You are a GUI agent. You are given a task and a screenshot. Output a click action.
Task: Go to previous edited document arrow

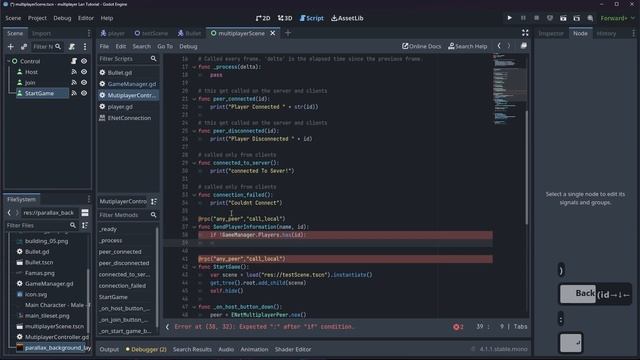(499, 46)
